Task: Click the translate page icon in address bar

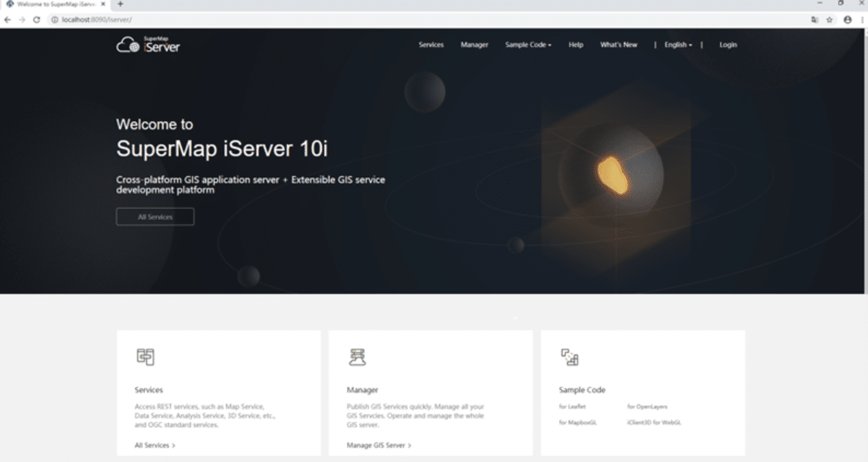Action: coord(815,20)
